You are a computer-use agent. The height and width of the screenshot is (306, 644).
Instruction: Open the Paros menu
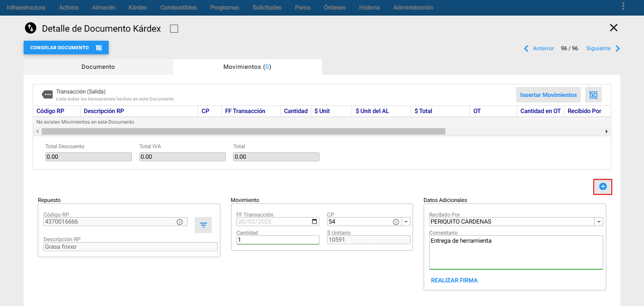click(x=303, y=8)
